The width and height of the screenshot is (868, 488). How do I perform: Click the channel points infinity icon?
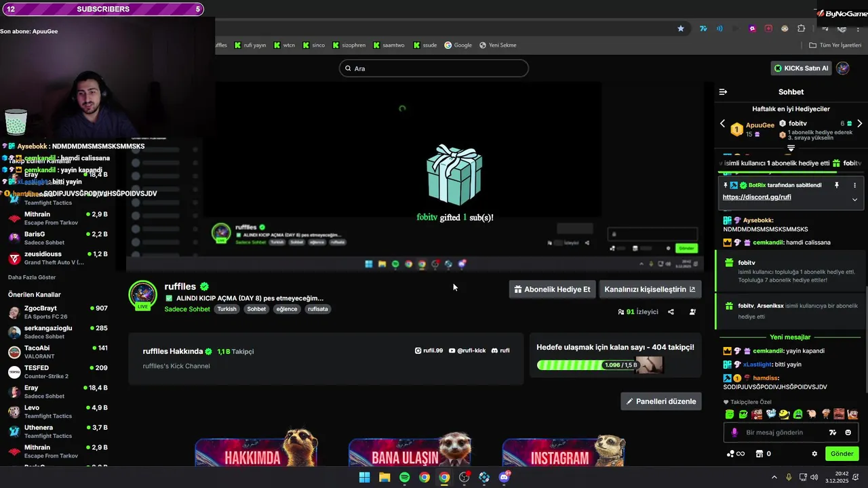pyautogui.click(x=736, y=453)
